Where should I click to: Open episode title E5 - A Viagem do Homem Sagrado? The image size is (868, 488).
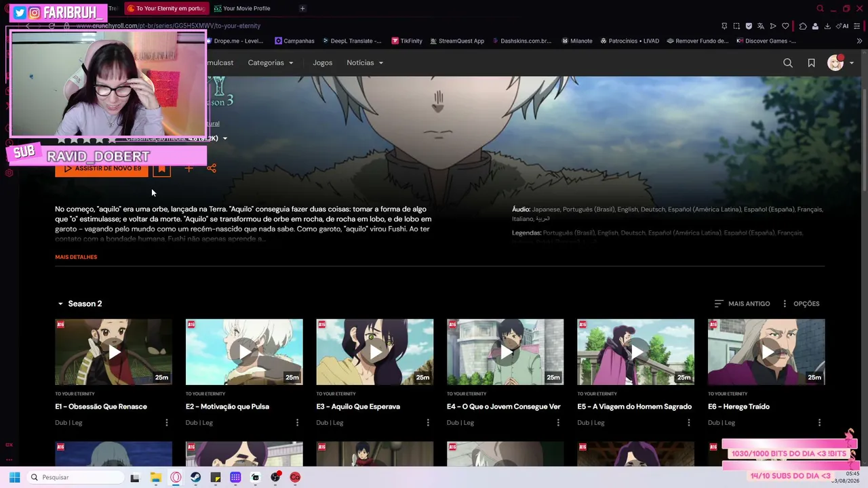tap(635, 407)
